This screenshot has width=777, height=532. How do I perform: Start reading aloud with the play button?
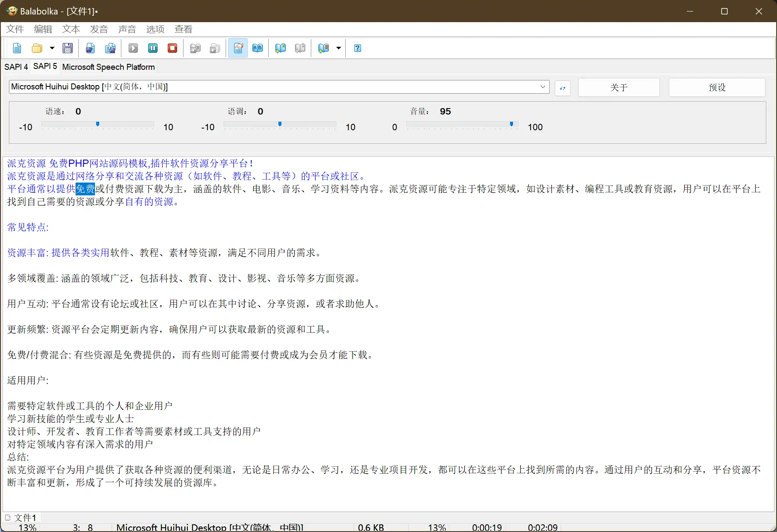click(x=133, y=48)
